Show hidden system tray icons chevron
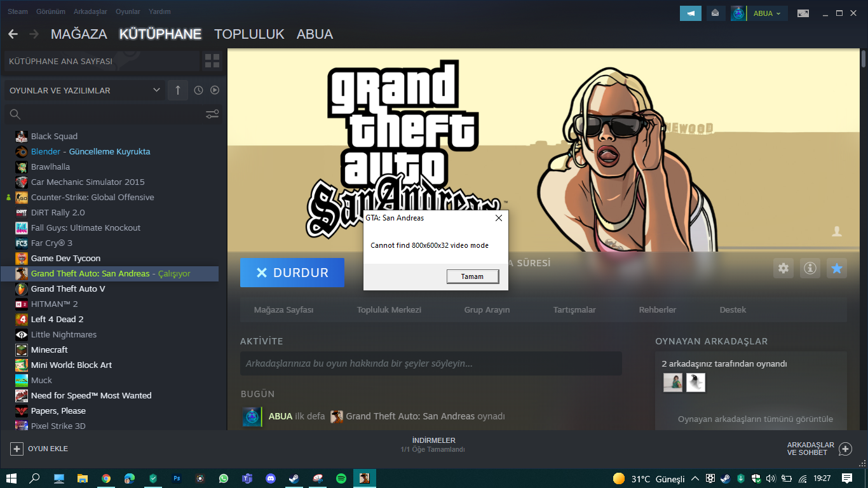The height and width of the screenshot is (488, 868). (695, 478)
